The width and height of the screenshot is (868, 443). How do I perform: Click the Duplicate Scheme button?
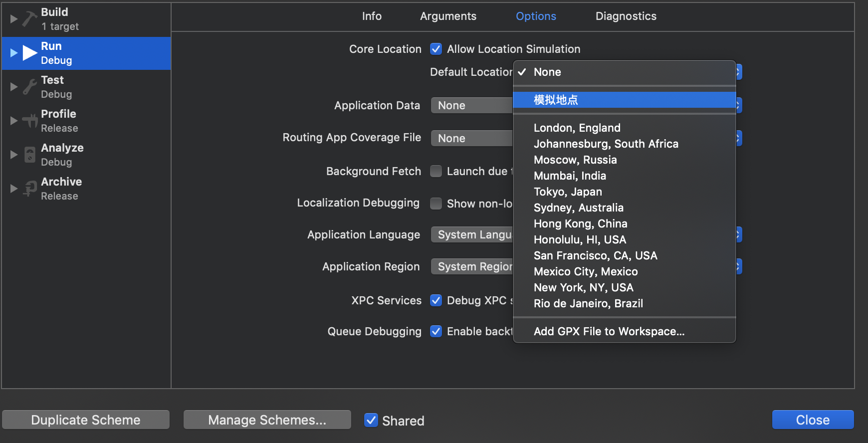(86, 420)
